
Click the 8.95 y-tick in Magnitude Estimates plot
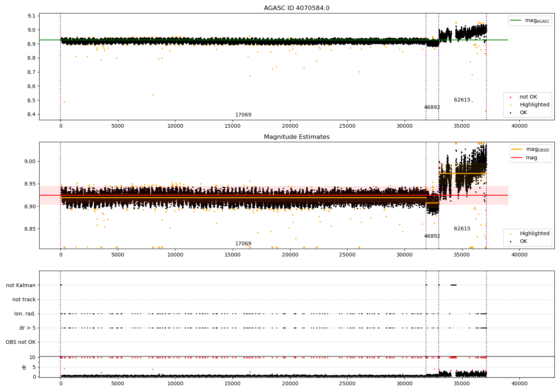click(x=30, y=184)
